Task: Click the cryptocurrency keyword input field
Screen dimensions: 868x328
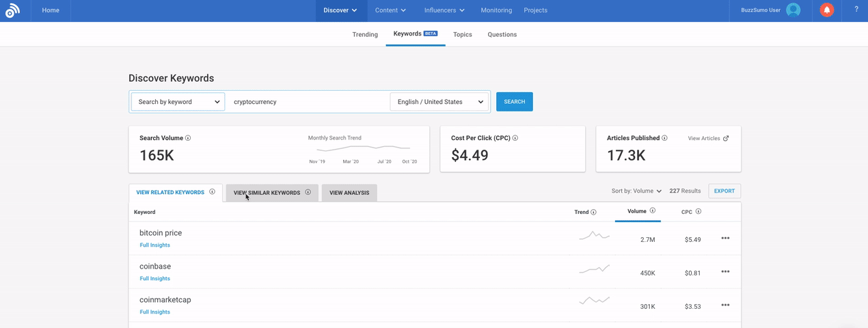Action: [x=308, y=102]
